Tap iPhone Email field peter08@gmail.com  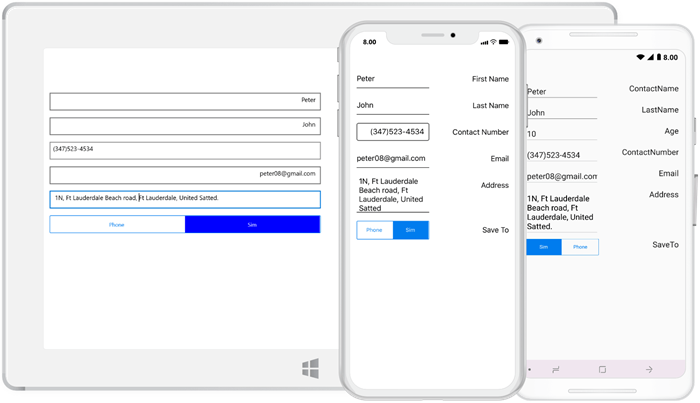click(x=392, y=158)
